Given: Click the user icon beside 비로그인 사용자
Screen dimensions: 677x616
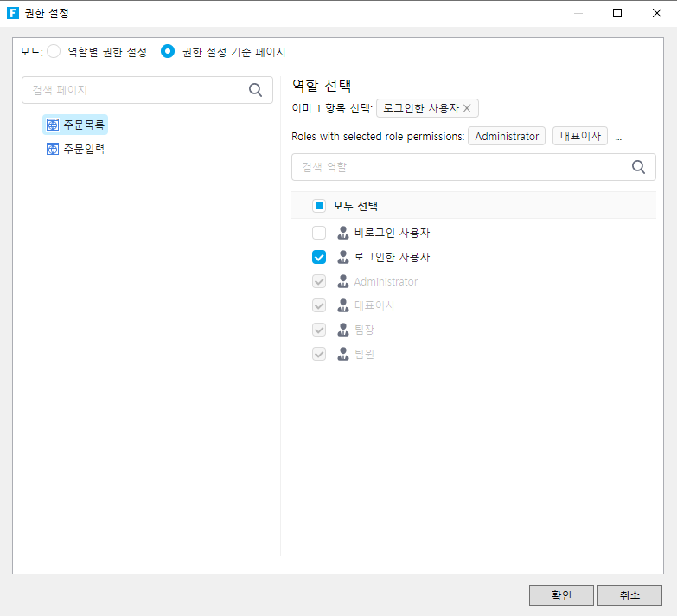Looking at the screenshot, I should click(343, 233).
